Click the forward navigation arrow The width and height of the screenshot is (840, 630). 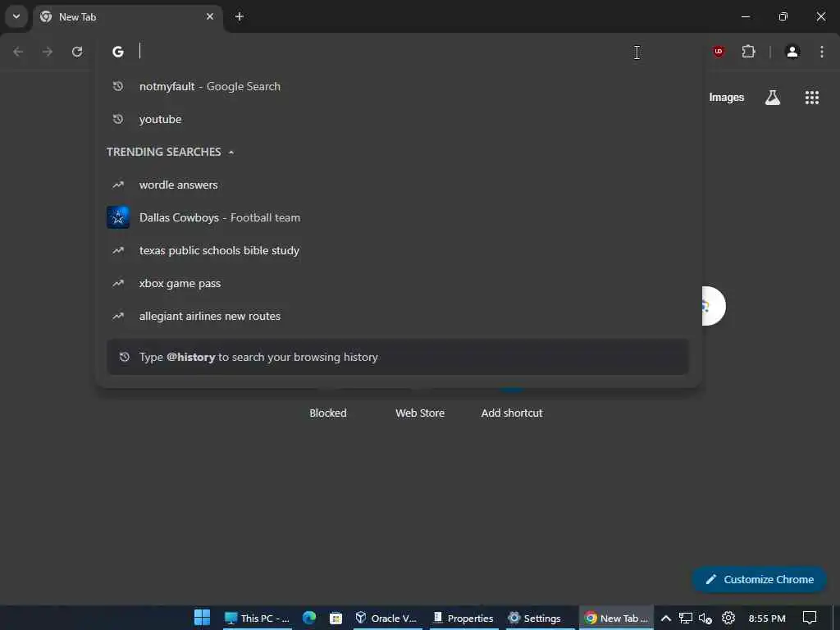pyautogui.click(x=48, y=52)
